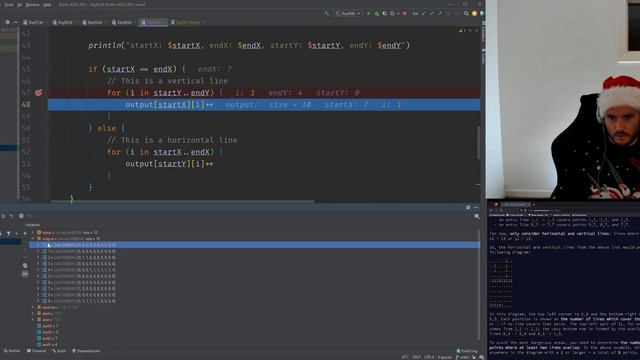Open the Help menu

click(x=47, y=4)
